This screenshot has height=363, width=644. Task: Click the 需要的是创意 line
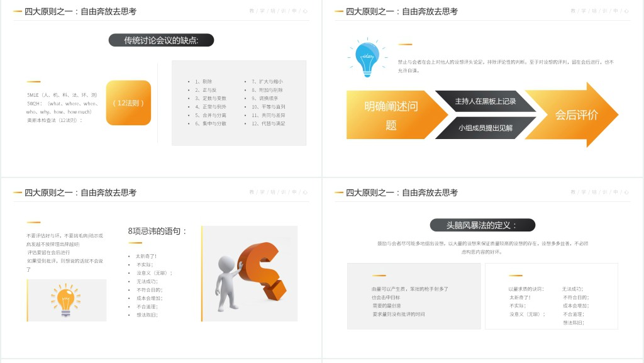387,306
